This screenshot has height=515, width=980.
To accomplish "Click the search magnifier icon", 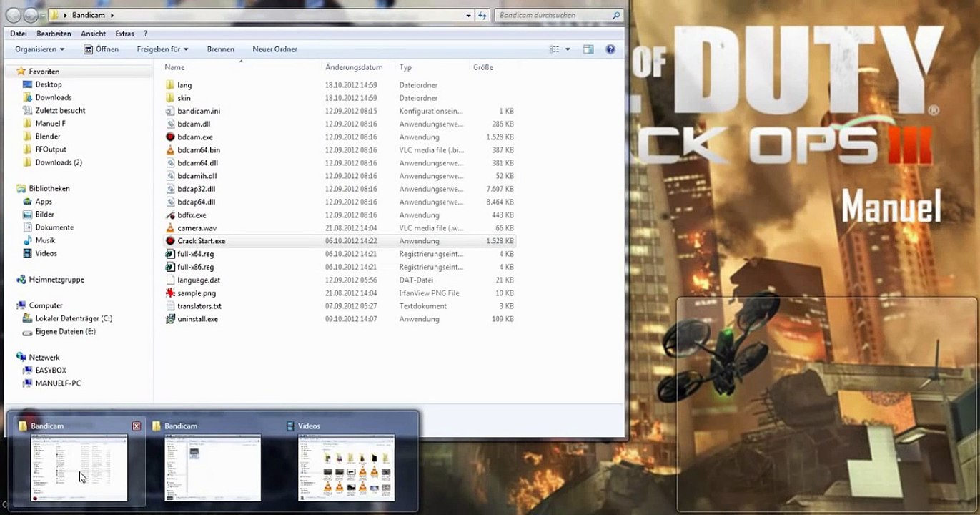I will pos(616,15).
